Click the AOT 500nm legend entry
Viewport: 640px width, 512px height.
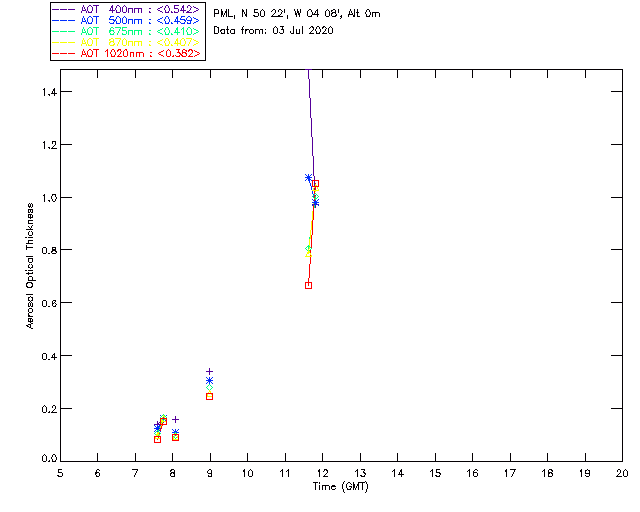(126, 20)
